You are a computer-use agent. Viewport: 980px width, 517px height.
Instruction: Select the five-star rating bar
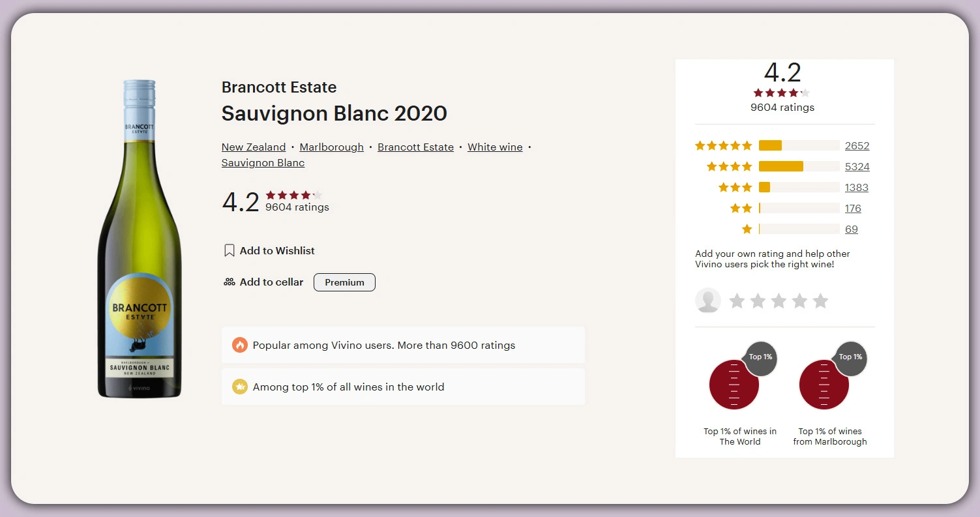click(x=799, y=145)
